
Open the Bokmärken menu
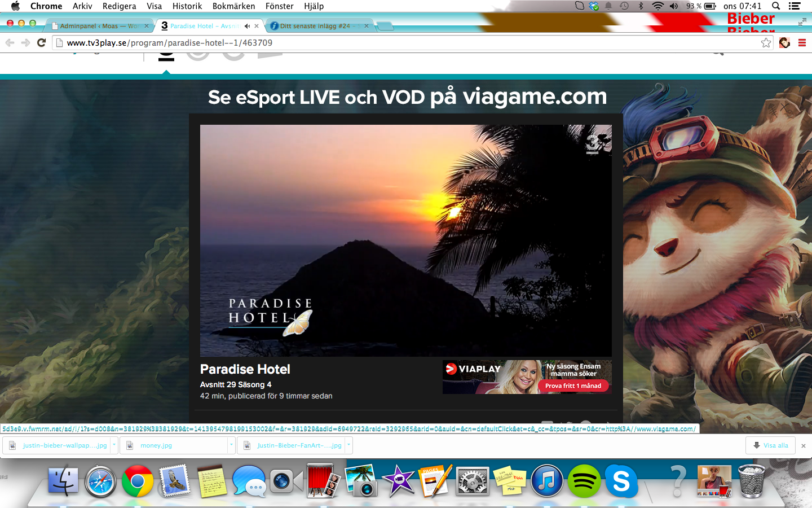[x=233, y=6]
